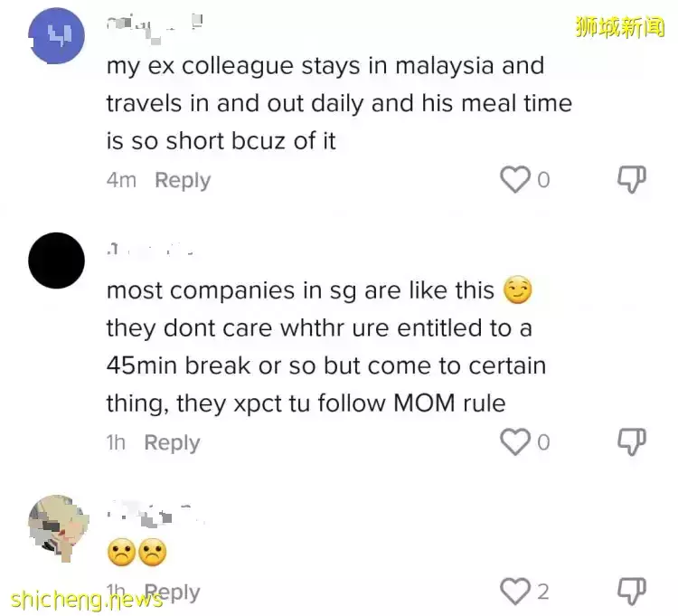The height and width of the screenshot is (616, 678).
Task: Click the smirking emoji in second comment
Action: (518, 289)
